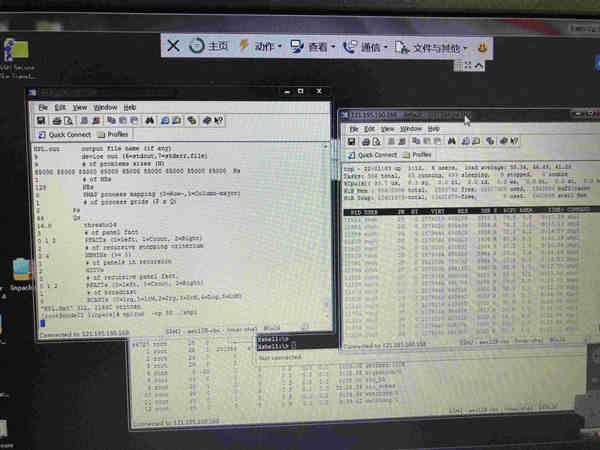
Task: Open Edit menu in left SSH window
Action: click(x=60, y=108)
